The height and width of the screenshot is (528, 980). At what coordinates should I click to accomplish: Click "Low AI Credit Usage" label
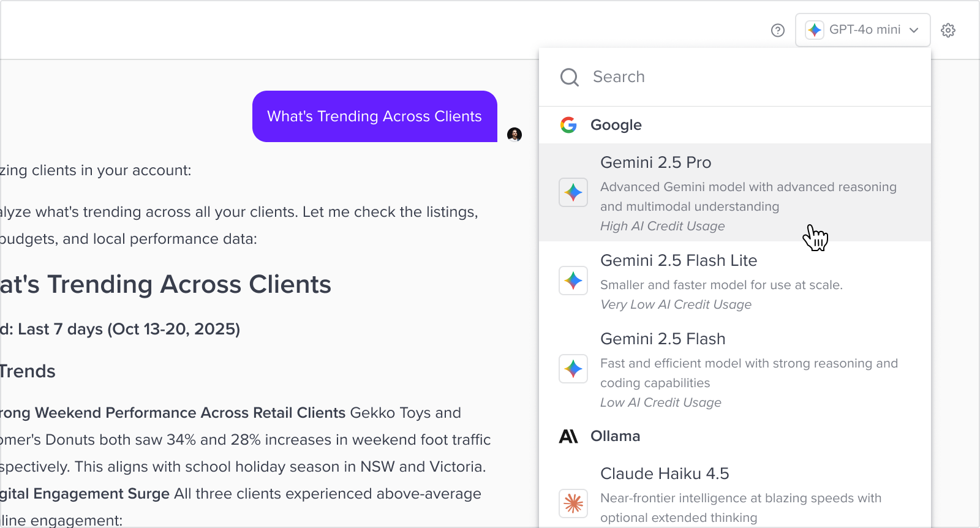click(660, 402)
